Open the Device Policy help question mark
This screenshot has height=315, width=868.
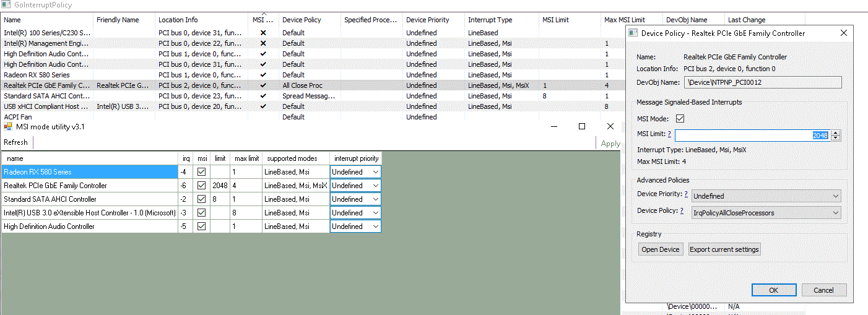click(x=682, y=211)
